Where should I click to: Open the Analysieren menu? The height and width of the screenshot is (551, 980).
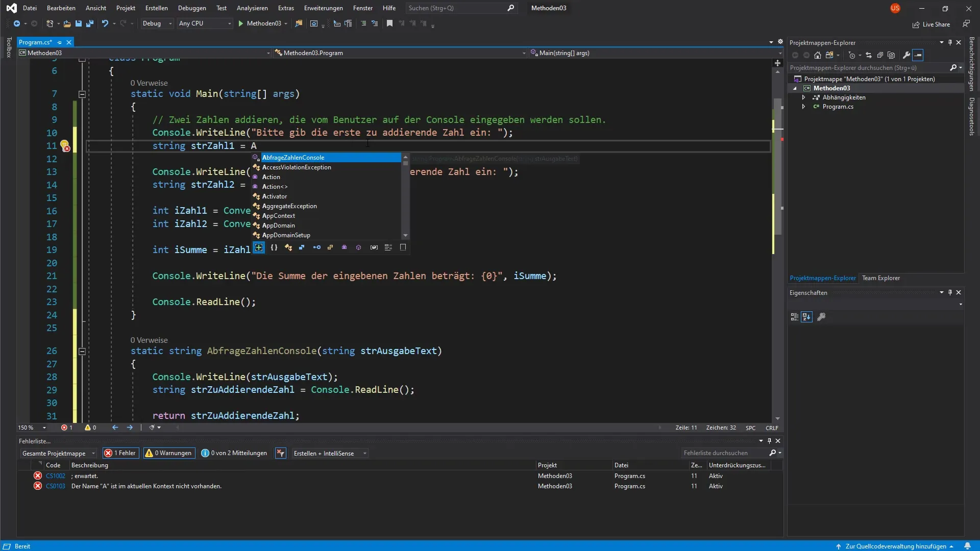tap(252, 8)
